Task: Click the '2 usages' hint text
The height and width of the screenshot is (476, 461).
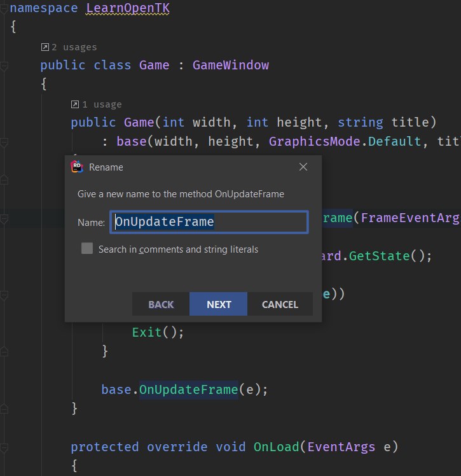Action: point(74,47)
